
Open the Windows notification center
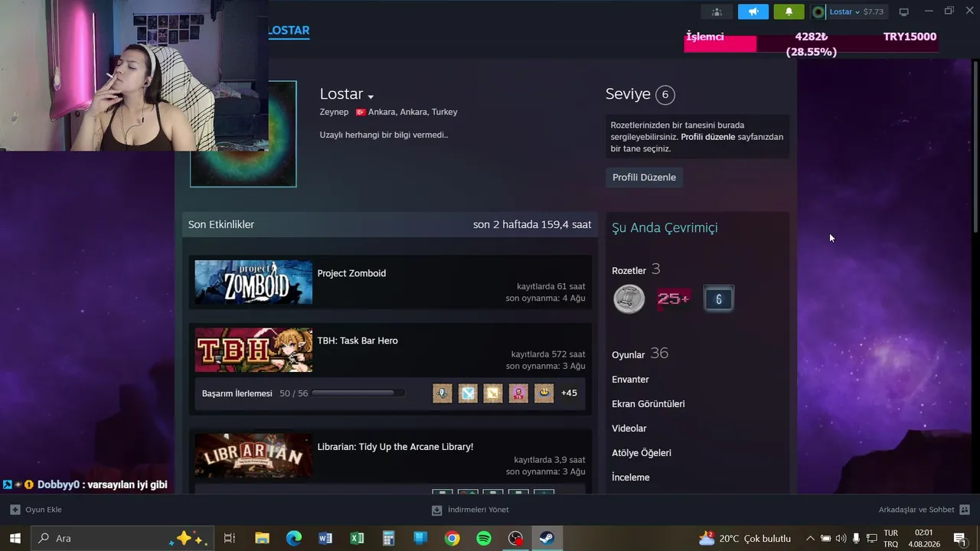[x=960, y=538]
